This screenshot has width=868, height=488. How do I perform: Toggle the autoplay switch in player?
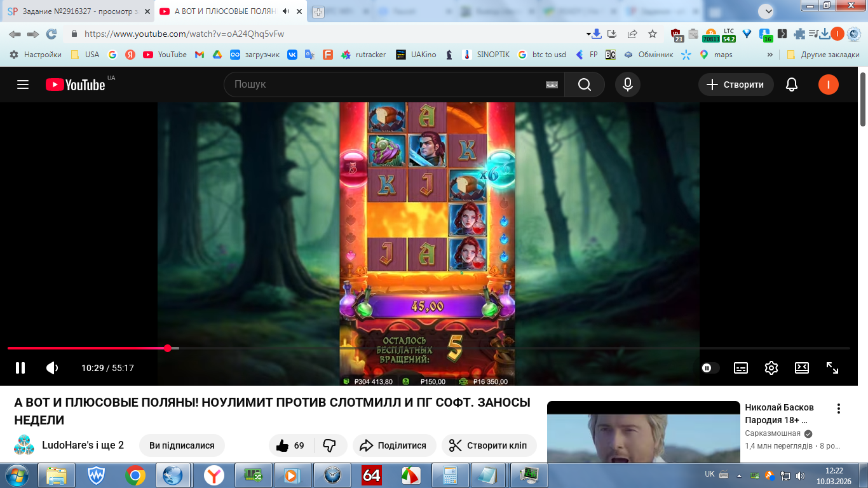710,368
